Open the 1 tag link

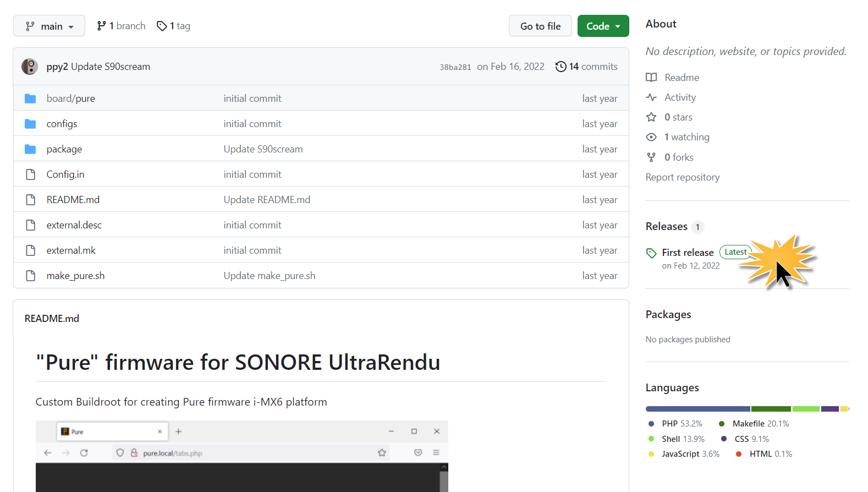point(173,26)
